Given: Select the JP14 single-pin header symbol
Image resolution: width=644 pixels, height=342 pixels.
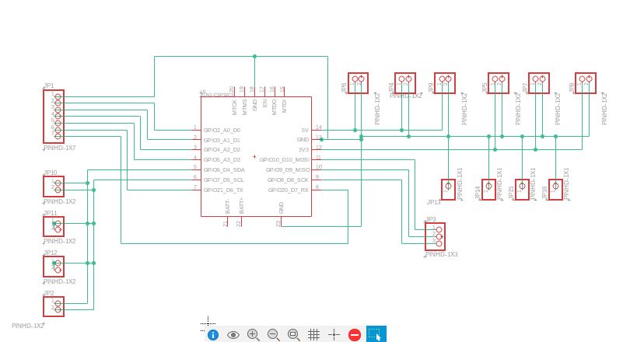Looking at the screenshot, I should click(x=488, y=190).
